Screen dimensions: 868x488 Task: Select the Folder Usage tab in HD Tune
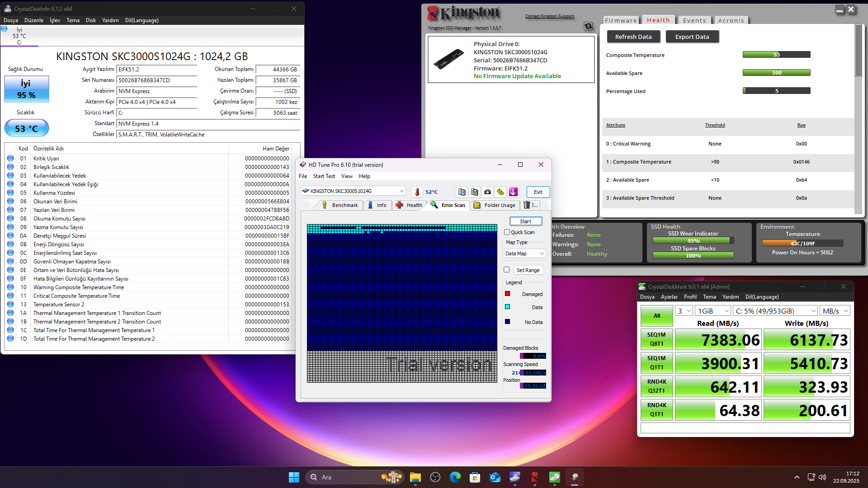(495, 205)
